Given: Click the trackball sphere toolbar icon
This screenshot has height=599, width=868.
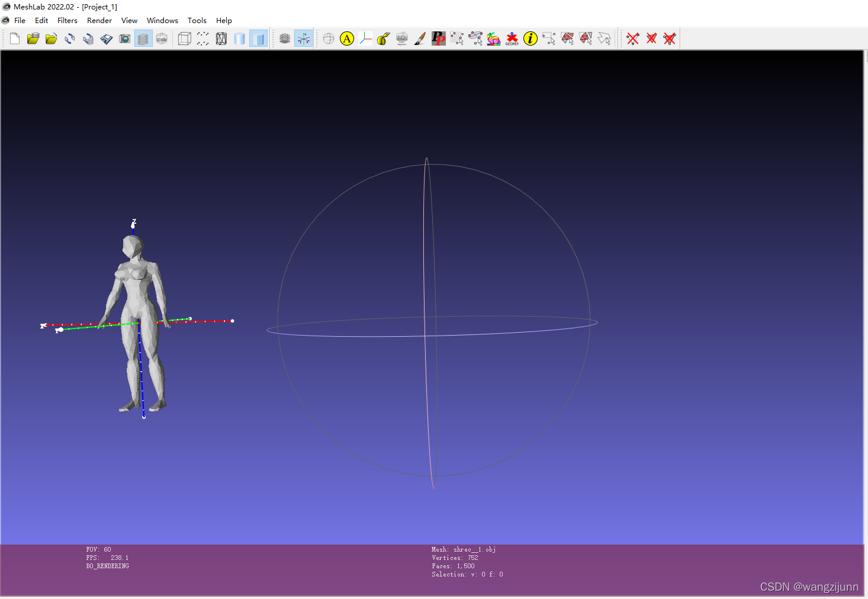Looking at the screenshot, I should point(329,38).
